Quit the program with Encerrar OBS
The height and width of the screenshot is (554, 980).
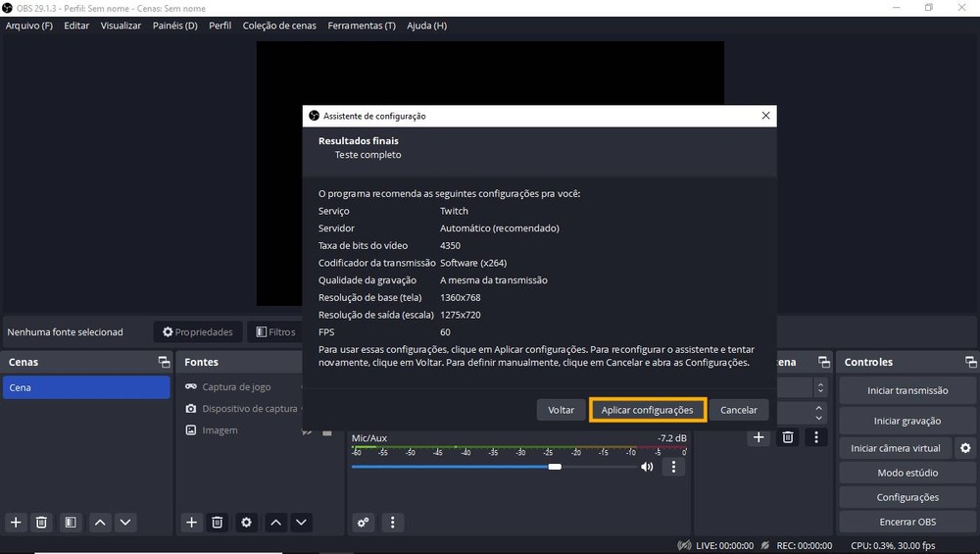(x=906, y=522)
